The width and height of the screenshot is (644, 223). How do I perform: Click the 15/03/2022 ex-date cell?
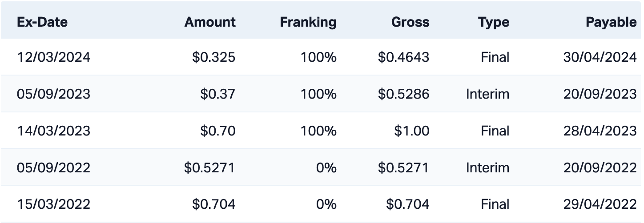(53, 204)
